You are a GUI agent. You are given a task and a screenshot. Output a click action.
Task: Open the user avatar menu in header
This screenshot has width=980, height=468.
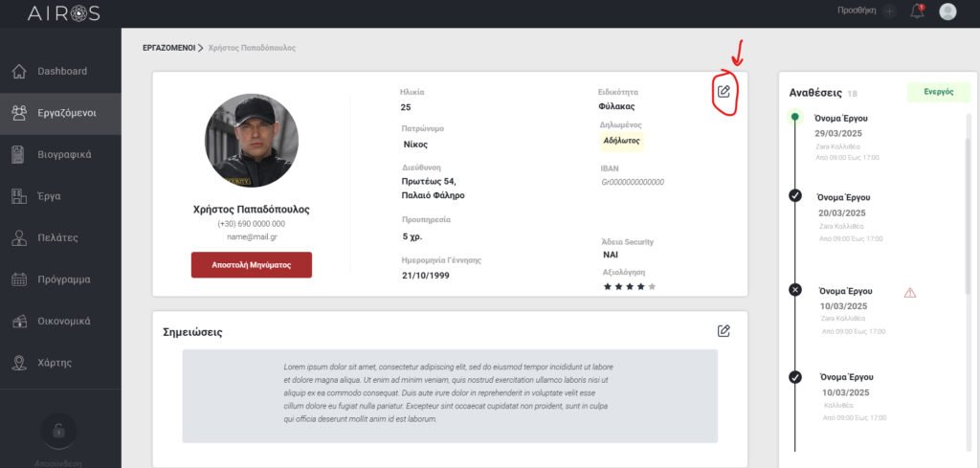[947, 11]
